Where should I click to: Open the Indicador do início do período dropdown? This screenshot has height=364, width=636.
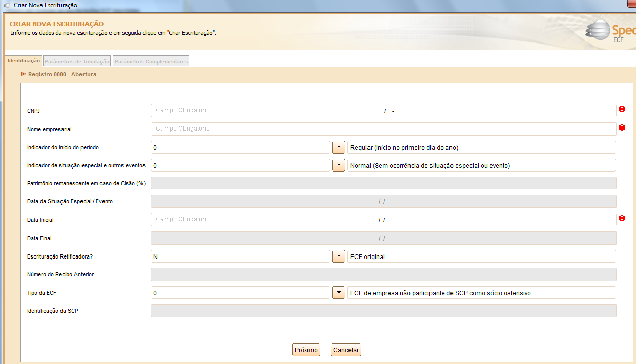338,147
